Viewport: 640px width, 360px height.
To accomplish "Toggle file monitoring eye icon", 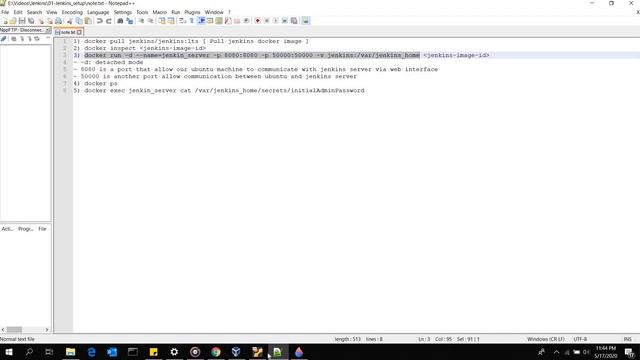I will click(246, 21).
